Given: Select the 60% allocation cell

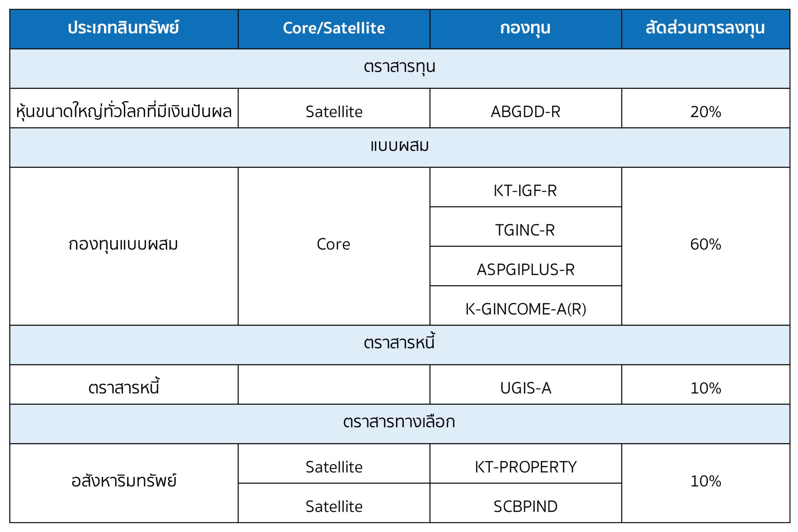Looking at the screenshot, I should 705,244.
